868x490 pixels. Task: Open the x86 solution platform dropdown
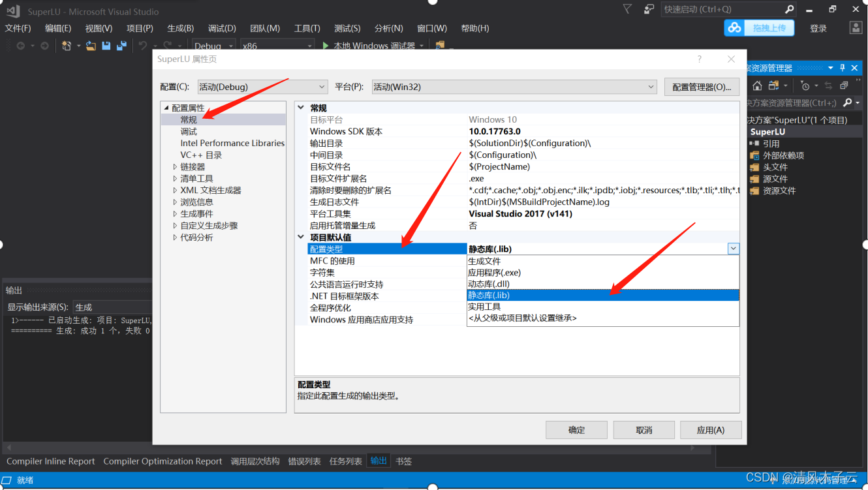coord(277,46)
